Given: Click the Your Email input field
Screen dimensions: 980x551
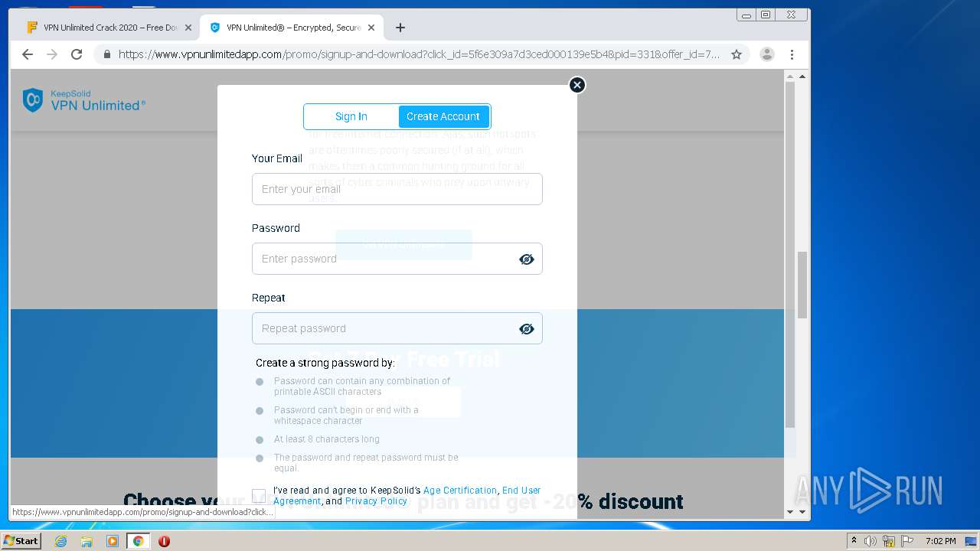Looking at the screenshot, I should [397, 189].
